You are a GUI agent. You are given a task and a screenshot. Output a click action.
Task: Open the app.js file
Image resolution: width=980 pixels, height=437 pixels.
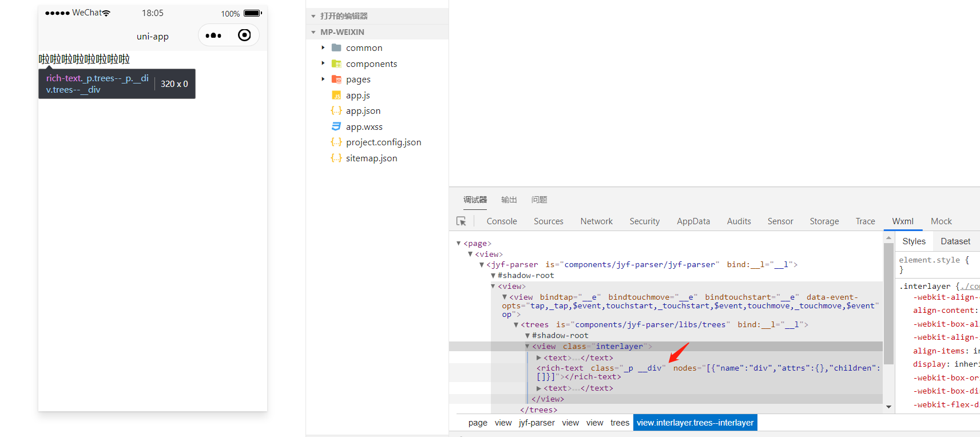(358, 95)
